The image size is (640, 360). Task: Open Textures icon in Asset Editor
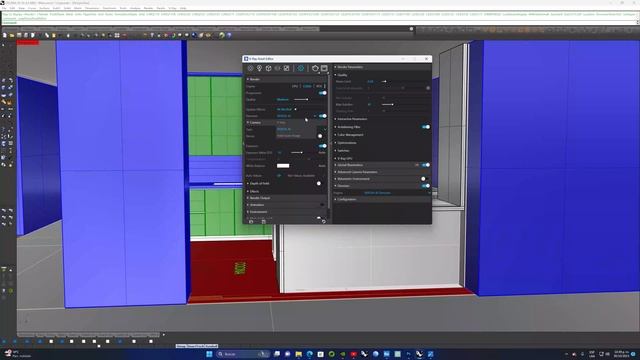(x=287, y=68)
